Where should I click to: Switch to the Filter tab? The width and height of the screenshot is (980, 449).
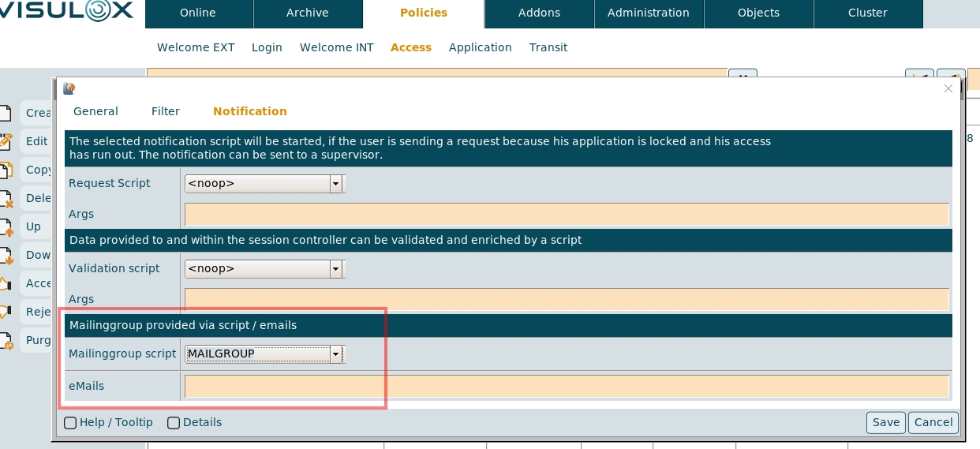pyautogui.click(x=166, y=111)
